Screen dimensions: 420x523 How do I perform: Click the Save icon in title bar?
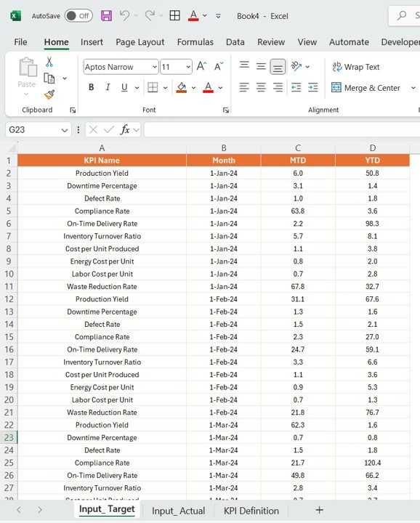coord(106,16)
